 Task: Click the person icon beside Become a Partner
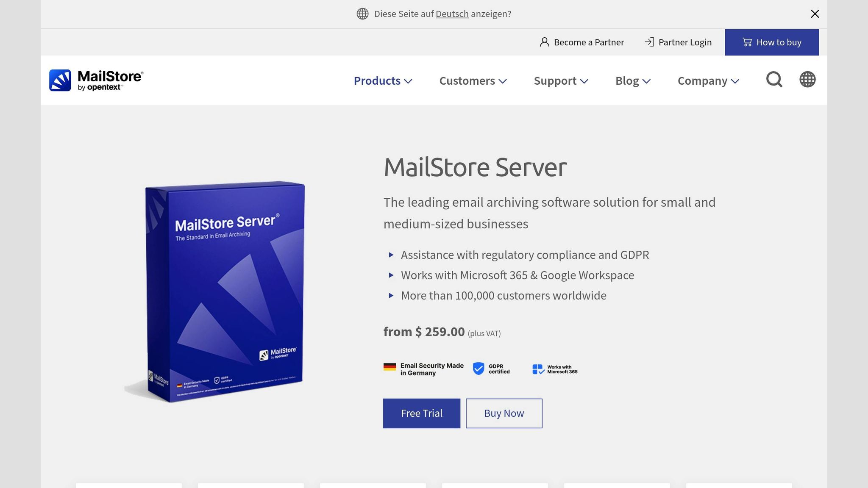point(544,42)
